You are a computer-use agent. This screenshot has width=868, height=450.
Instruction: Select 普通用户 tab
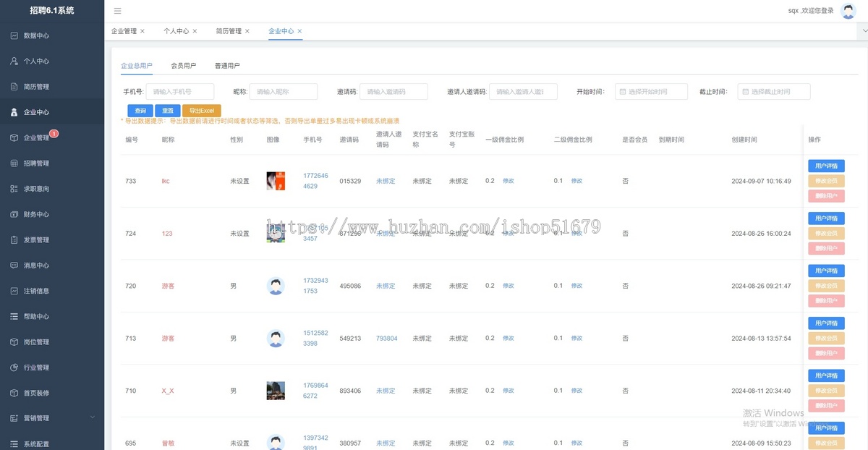tap(227, 65)
